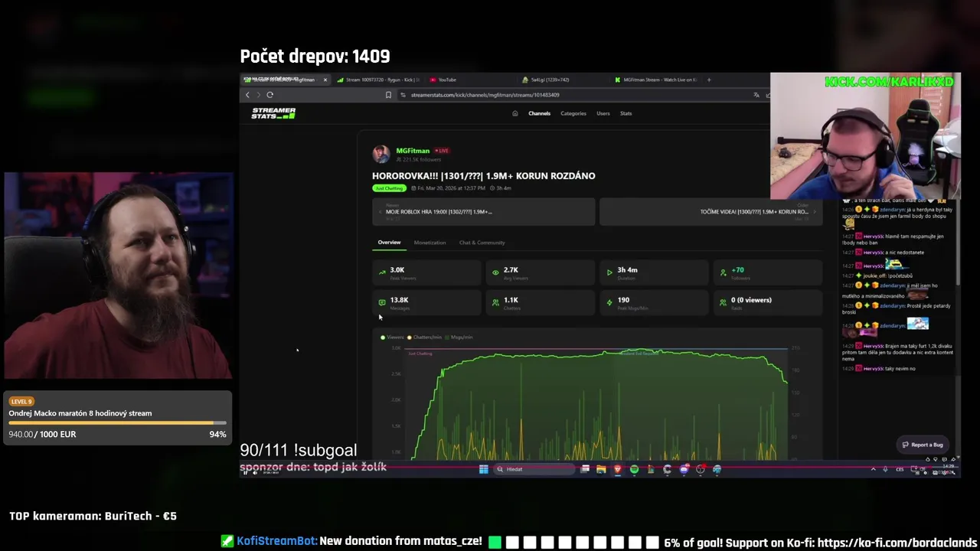
Task: Click the 3h 4m duration value
Action: (627, 270)
